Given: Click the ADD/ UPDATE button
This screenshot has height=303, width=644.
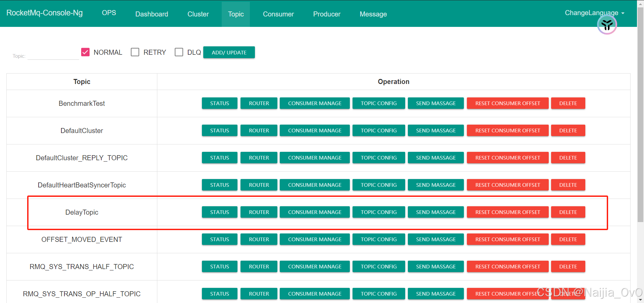Looking at the screenshot, I should (229, 52).
